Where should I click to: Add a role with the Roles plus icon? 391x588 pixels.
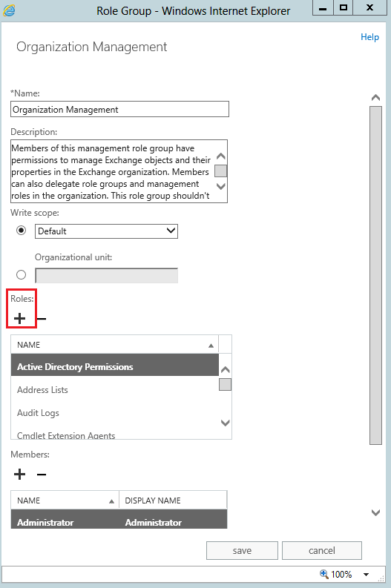[x=19, y=319]
